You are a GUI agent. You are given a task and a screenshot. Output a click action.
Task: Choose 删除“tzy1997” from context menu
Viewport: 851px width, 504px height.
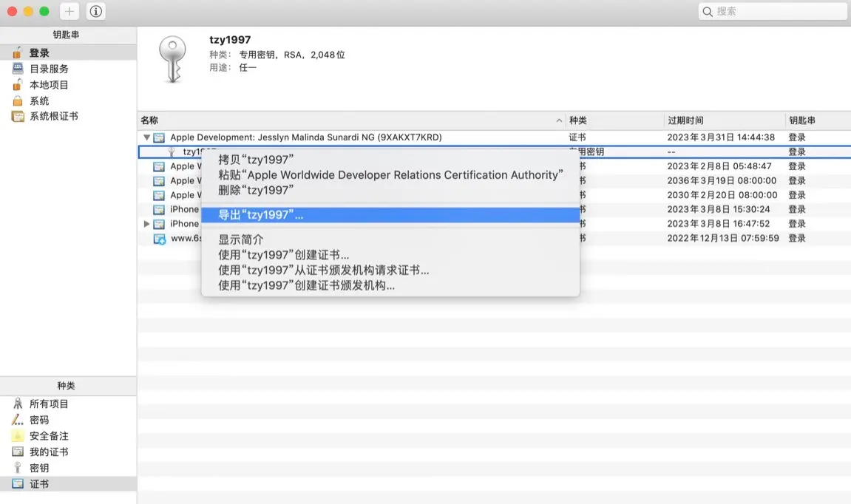(390, 190)
